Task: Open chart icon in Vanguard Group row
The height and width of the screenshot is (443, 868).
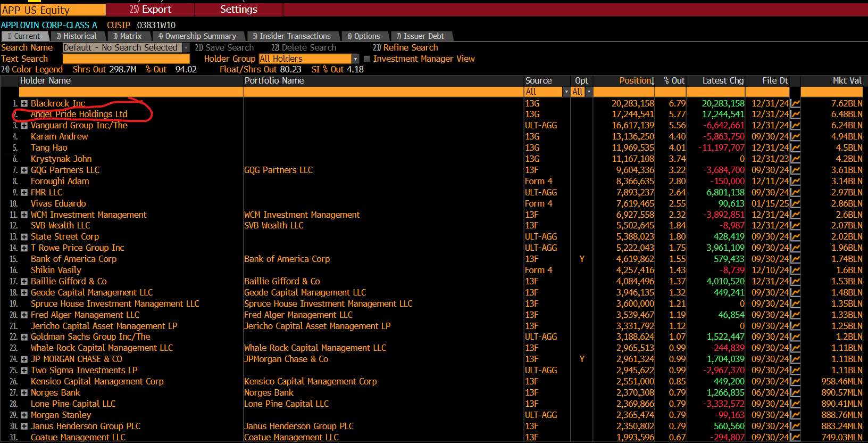Action: (x=795, y=126)
